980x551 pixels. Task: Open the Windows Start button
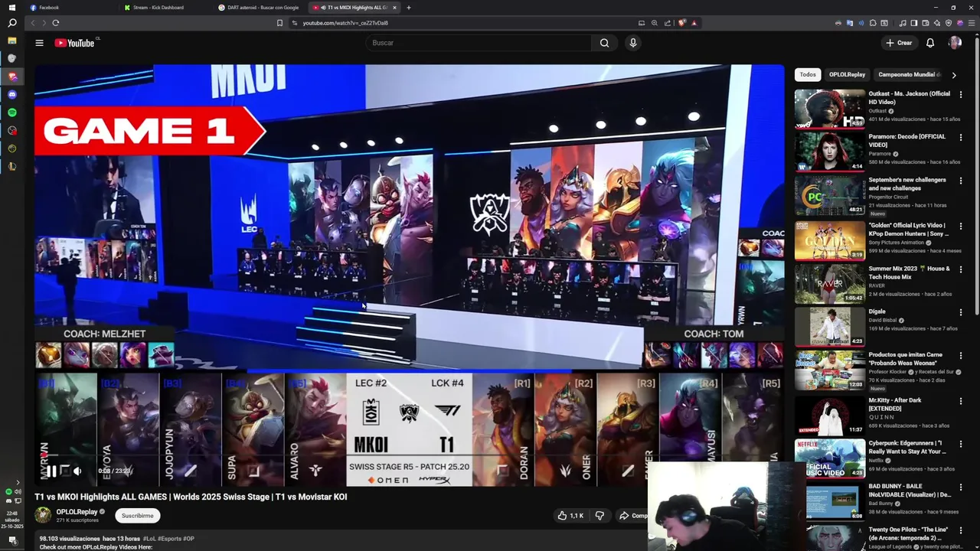point(11,8)
